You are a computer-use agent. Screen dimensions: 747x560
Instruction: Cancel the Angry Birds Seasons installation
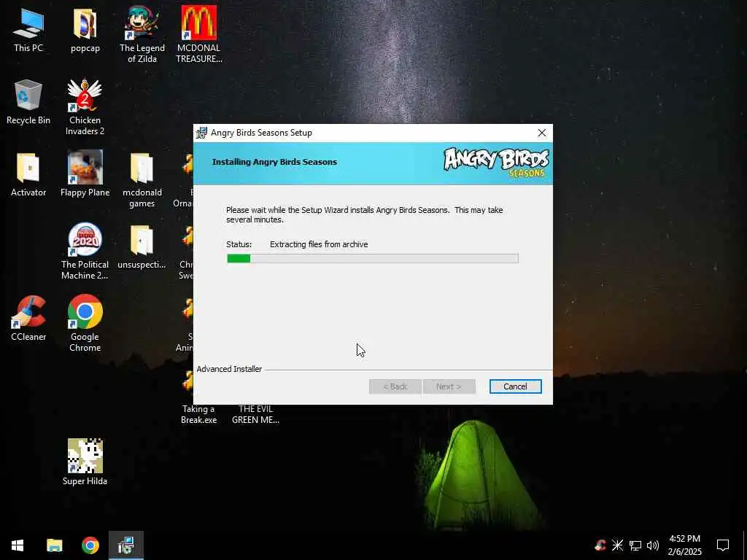pos(516,386)
